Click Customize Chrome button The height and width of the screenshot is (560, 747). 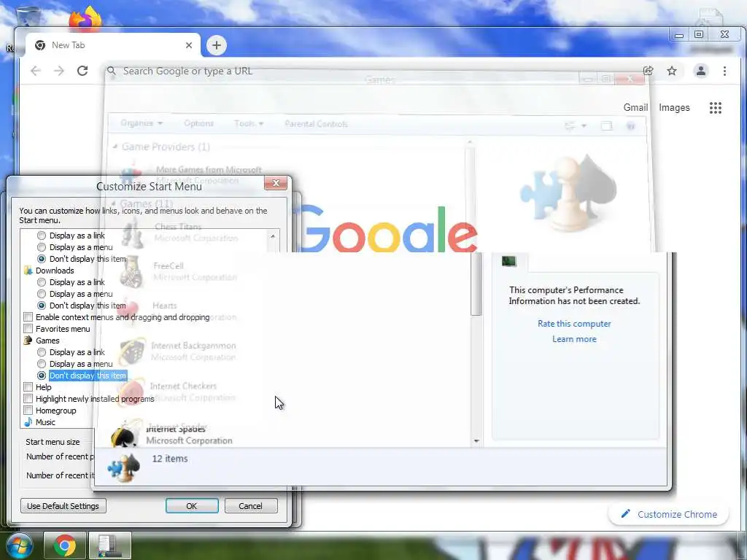[669, 514]
